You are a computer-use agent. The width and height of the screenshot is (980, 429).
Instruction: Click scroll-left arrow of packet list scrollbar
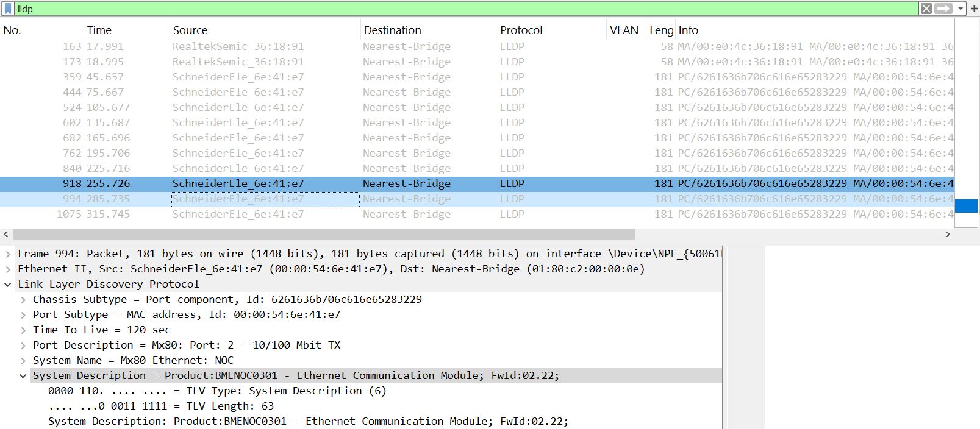click(6, 234)
